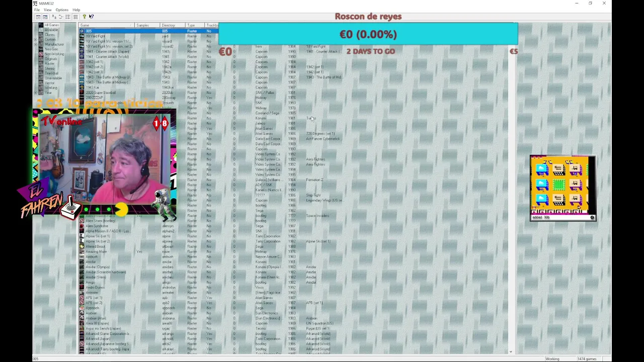Open the Options menu
Viewport: 644px width, 362px height.
(62, 10)
